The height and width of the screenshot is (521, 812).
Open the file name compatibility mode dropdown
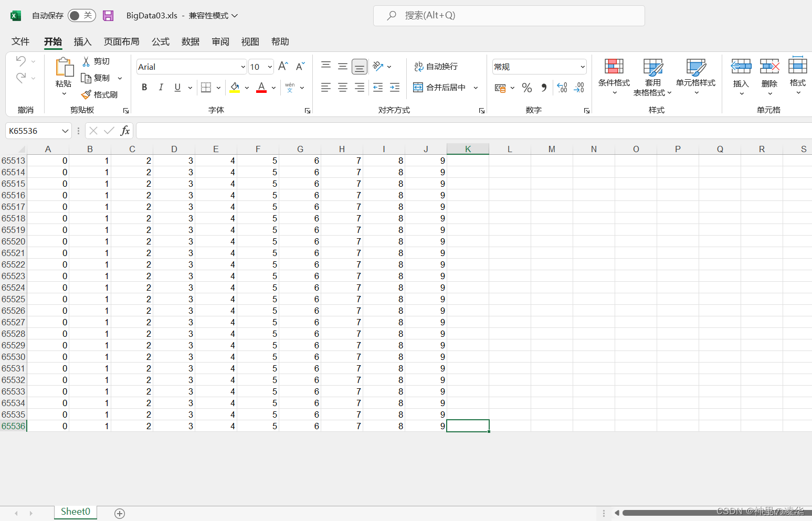[x=235, y=16]
